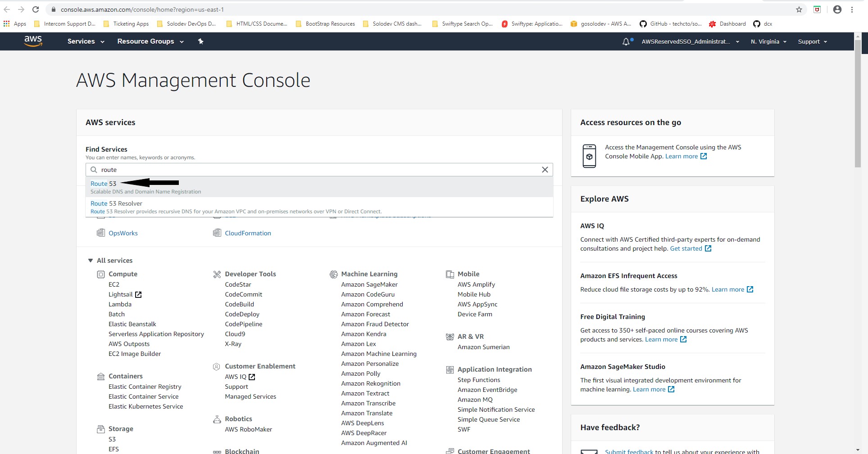Open CloudFormation recent service link
868x454 pixels.
tap(248, 233)
